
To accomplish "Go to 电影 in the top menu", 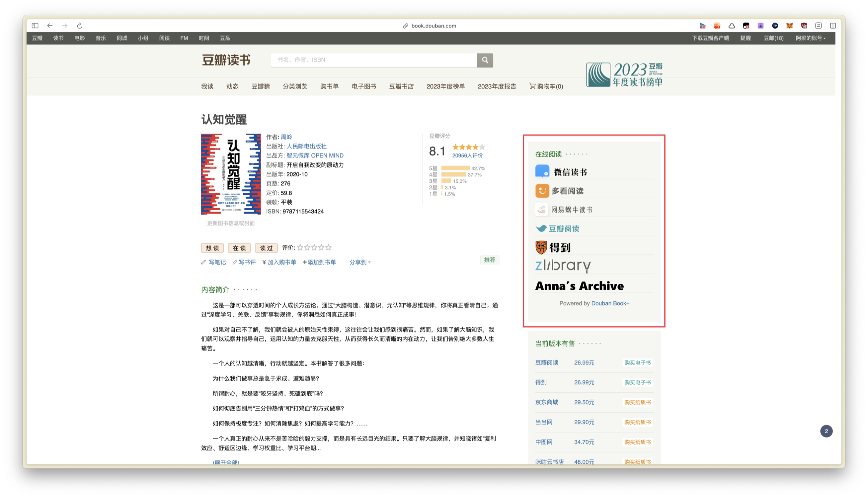I will click(79, 38).
